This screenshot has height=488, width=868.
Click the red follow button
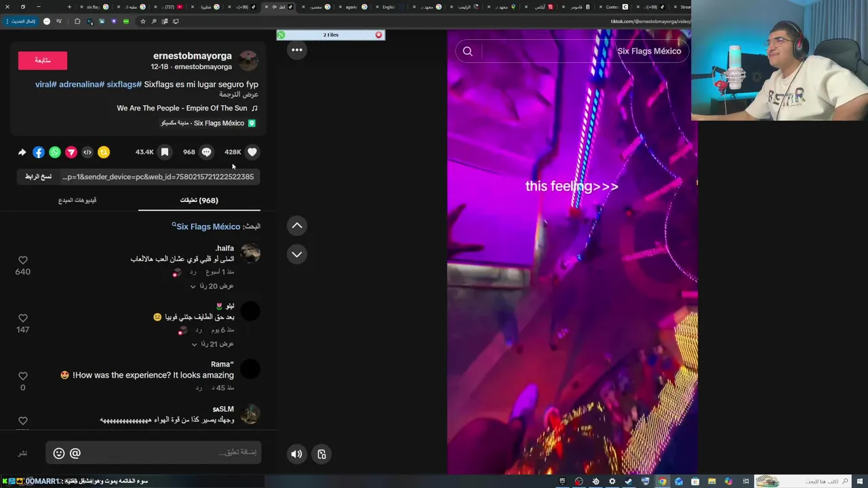tap(43, 60)
